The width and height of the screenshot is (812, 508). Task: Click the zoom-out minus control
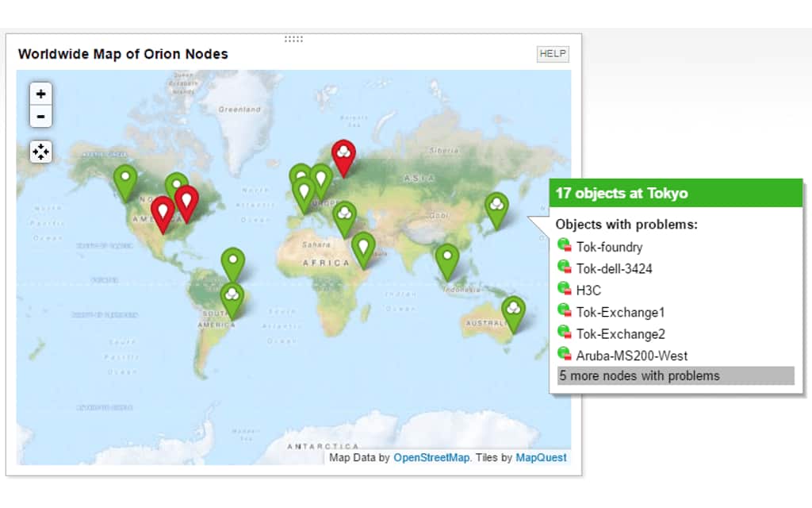pos(40,116)
